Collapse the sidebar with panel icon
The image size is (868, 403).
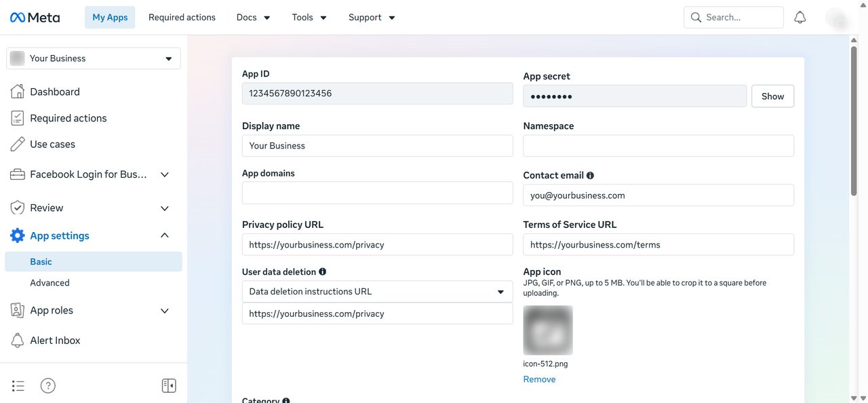tap(169, 386)
